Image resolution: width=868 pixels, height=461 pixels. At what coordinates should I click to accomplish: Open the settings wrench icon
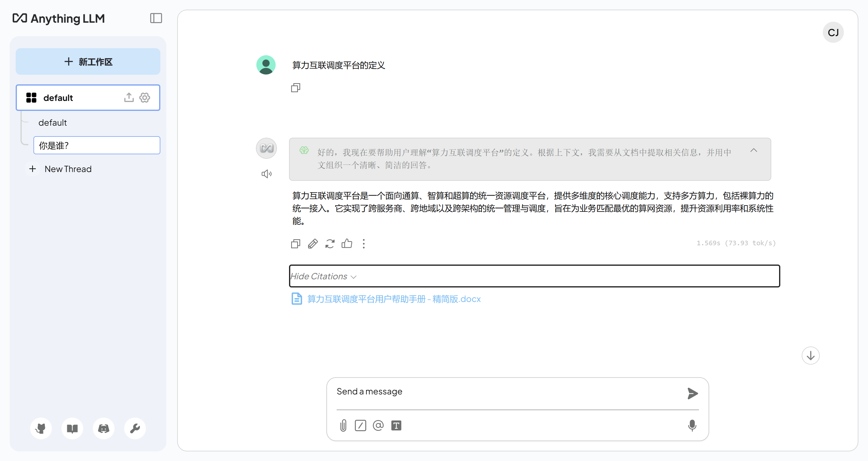[135, 429]
